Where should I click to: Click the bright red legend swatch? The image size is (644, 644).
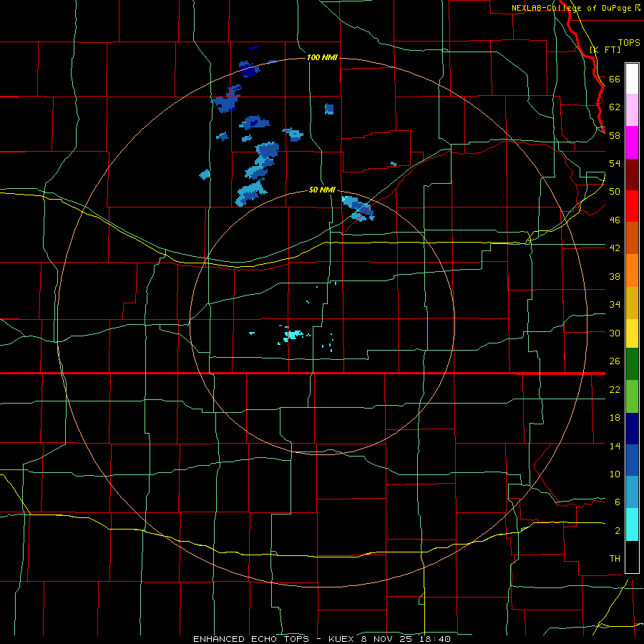pyautogui.click(x=632, y=206)
